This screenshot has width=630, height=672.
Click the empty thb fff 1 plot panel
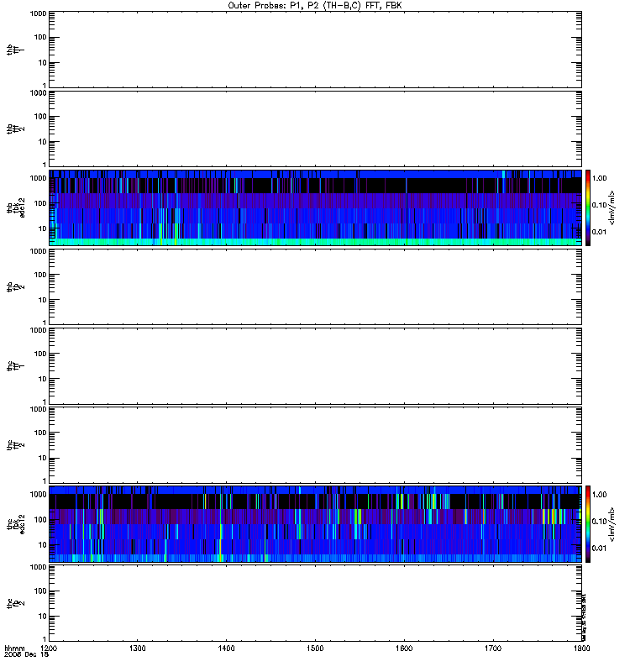point(315,50)
